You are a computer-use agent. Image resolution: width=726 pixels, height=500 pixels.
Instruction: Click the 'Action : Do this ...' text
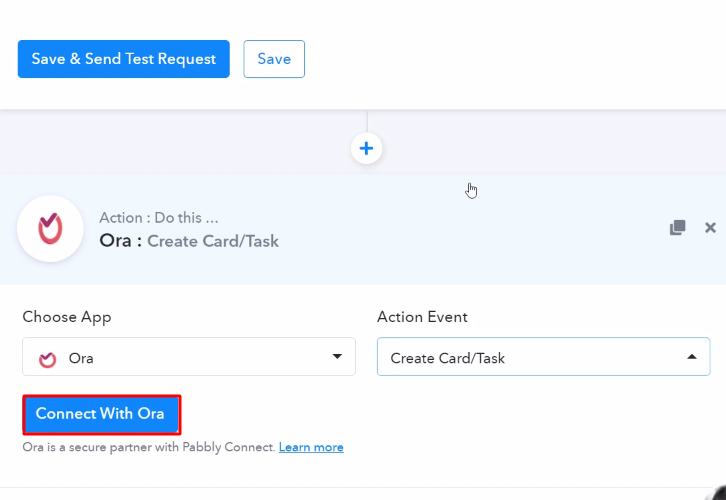pyautogui.click(x=159, y=218)
